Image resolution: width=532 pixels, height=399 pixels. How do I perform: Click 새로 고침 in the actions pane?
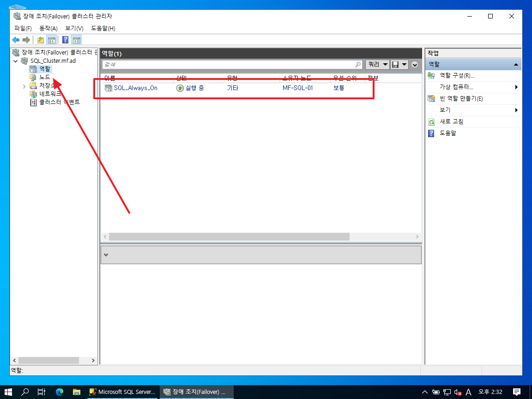pos(451,122)
